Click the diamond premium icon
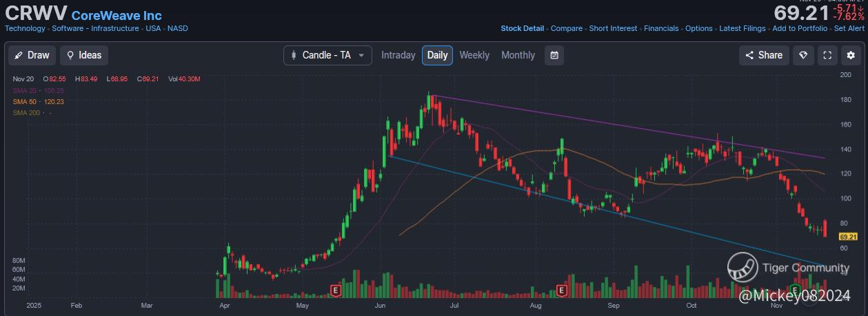The image size is (868, 316). point(803,55)
